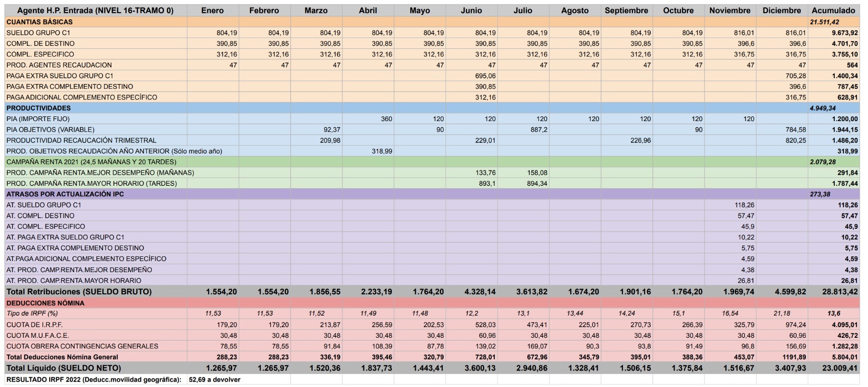Select the CAMPAÑA RENTA 2021 heading cell
Image resolution: width=868 pixels, height=387 pixels.
click(x=91, y=162)
